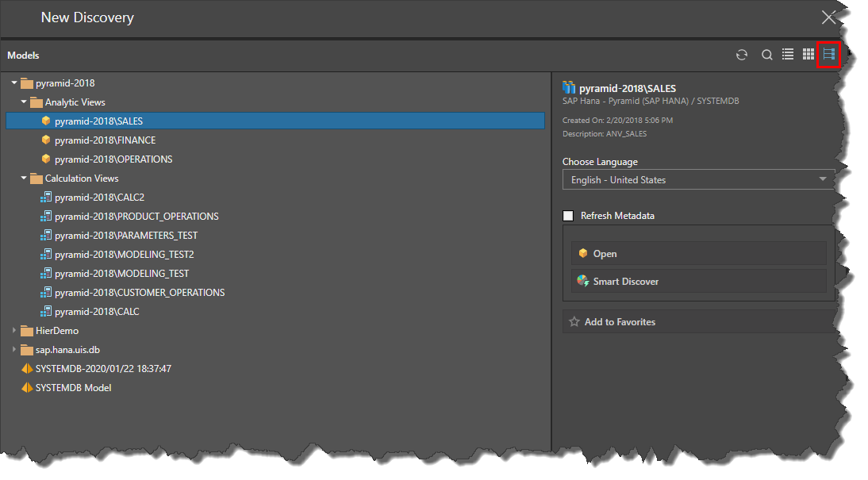Click the icon beside MODELING_TEST2
Screen dimensions: 868x480
point(46,254)
